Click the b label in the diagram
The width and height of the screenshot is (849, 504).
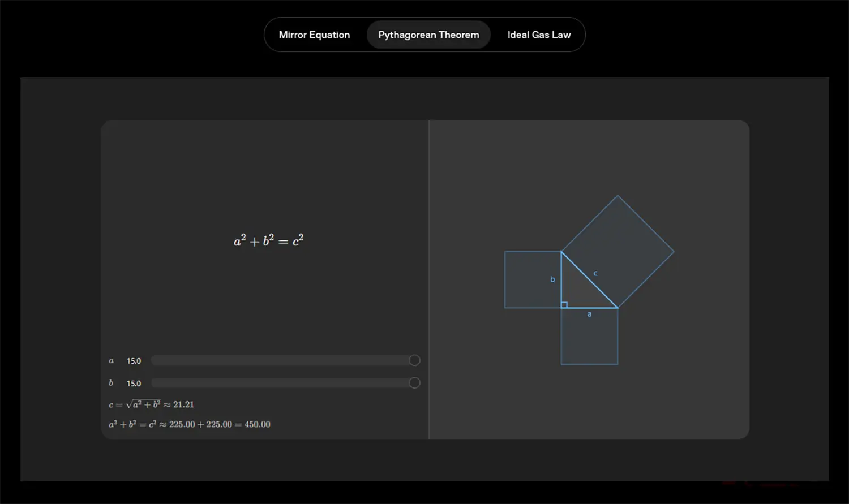[553, 279]
